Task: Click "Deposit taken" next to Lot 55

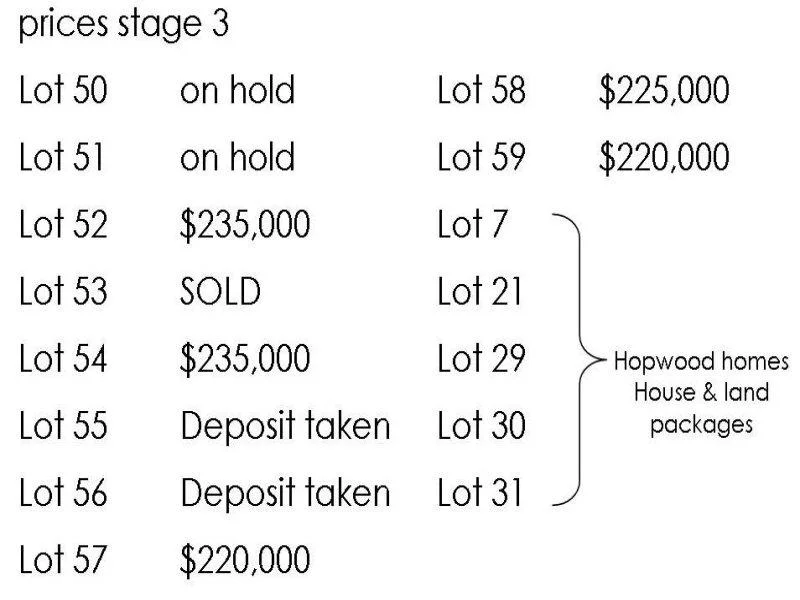Action: (x=285, y=426)
